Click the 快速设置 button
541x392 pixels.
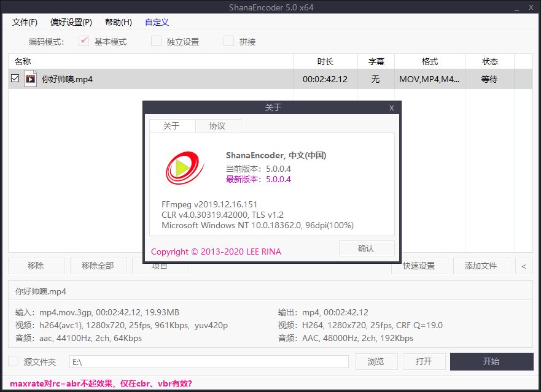pyautogui.click(x=419, y=266)
